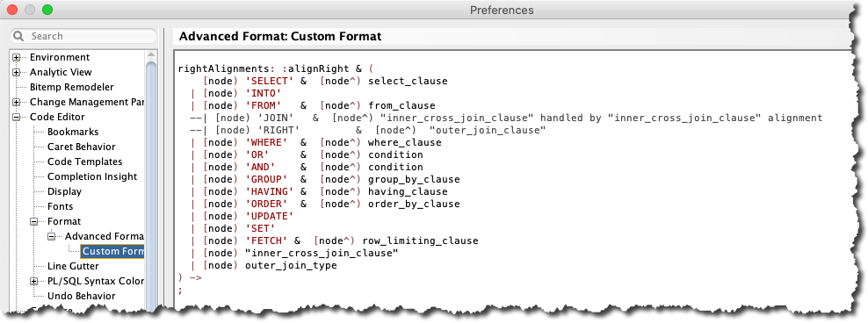Select Completion Insight item

(92, 177)
